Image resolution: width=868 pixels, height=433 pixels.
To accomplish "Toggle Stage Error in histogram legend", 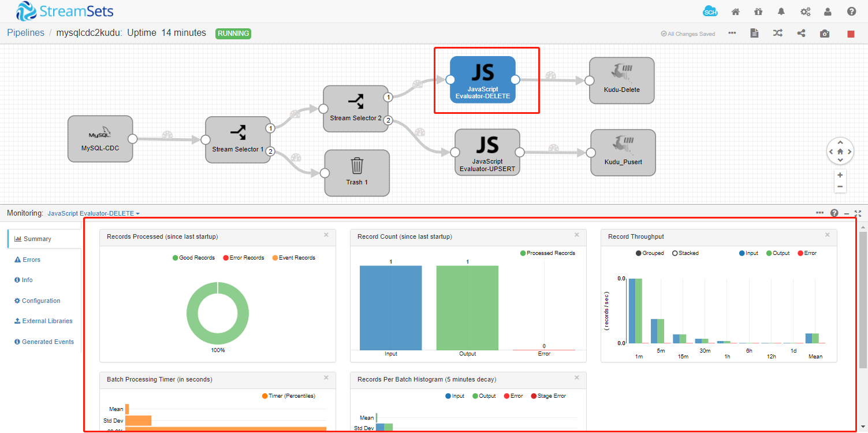I will [548, 396].
